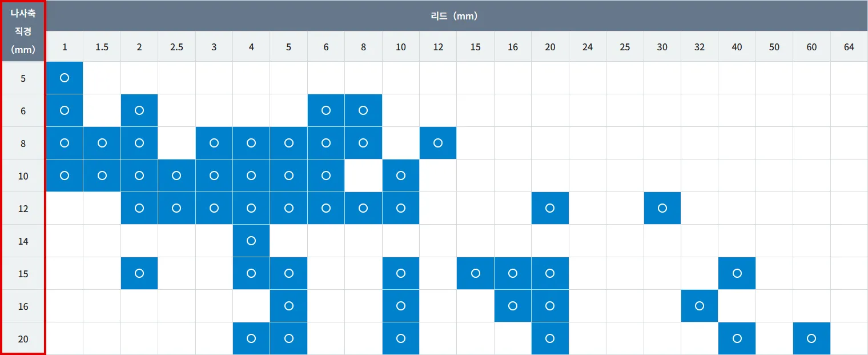Click the diameter 20 row header
Image resolution: width=868 pixels, height=355 pixels.
23,338
